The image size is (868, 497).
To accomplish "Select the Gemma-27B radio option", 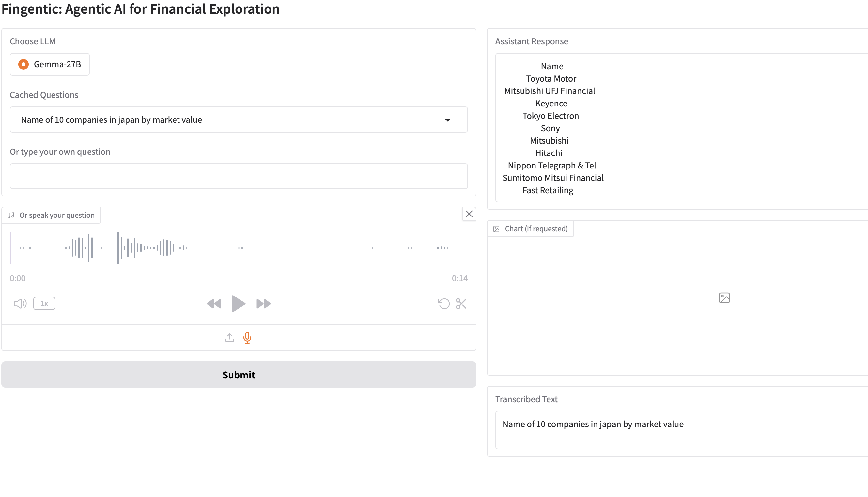I will tap(23, 64).
